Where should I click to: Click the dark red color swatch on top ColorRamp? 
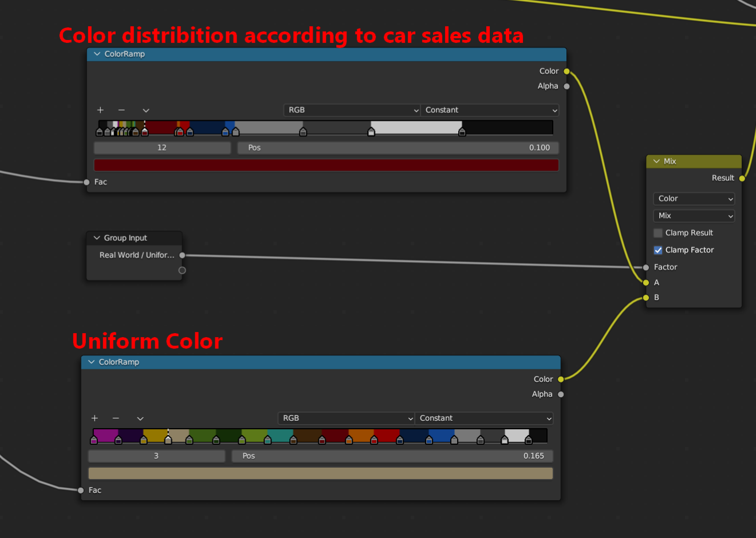[326, 165]
